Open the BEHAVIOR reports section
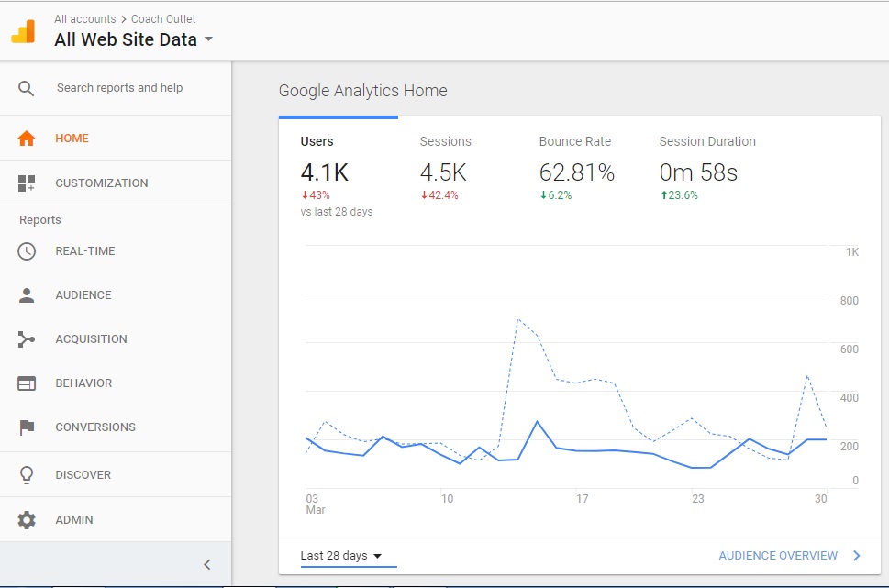The image size is (889, 588). pos(116,383)
